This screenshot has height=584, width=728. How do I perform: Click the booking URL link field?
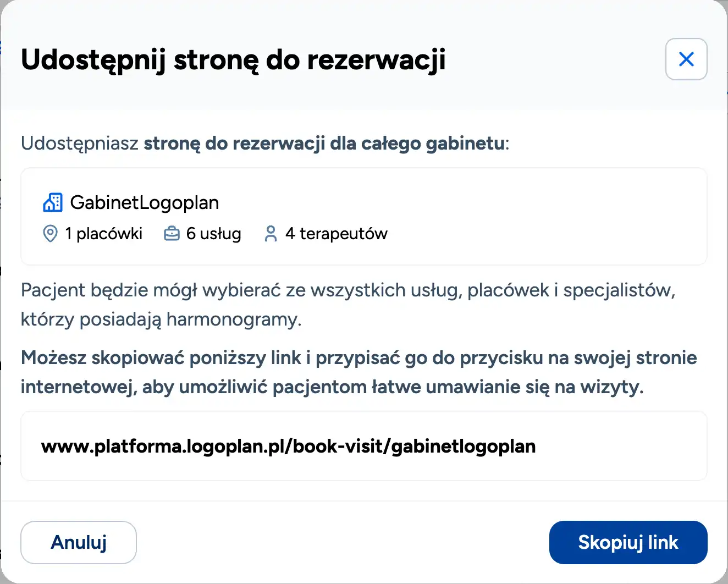363,446
